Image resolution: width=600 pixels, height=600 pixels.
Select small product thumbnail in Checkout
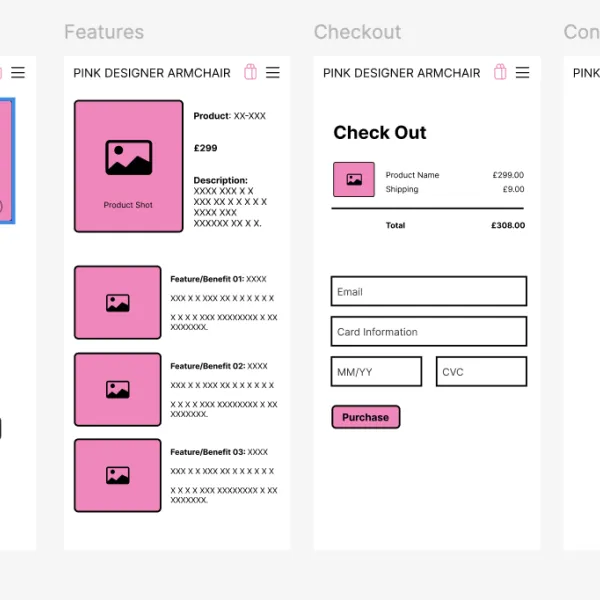pyautogui.click(x=354, y=179)
